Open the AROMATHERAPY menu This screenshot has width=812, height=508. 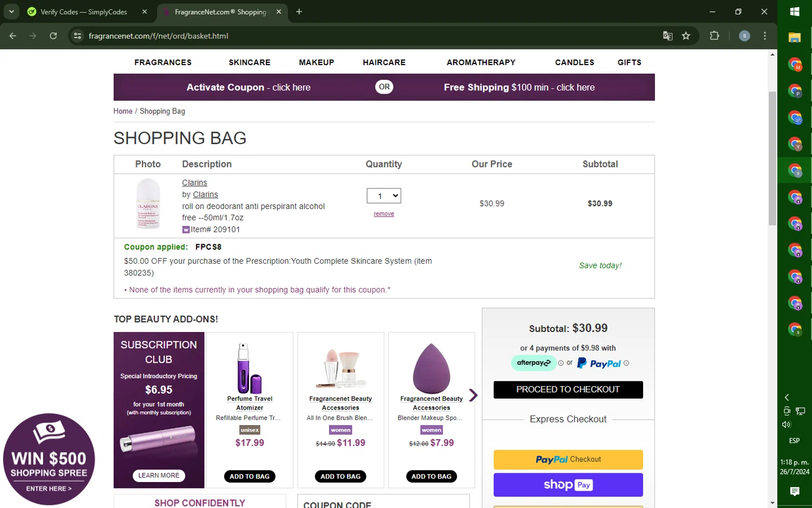(x=481, y=62)
